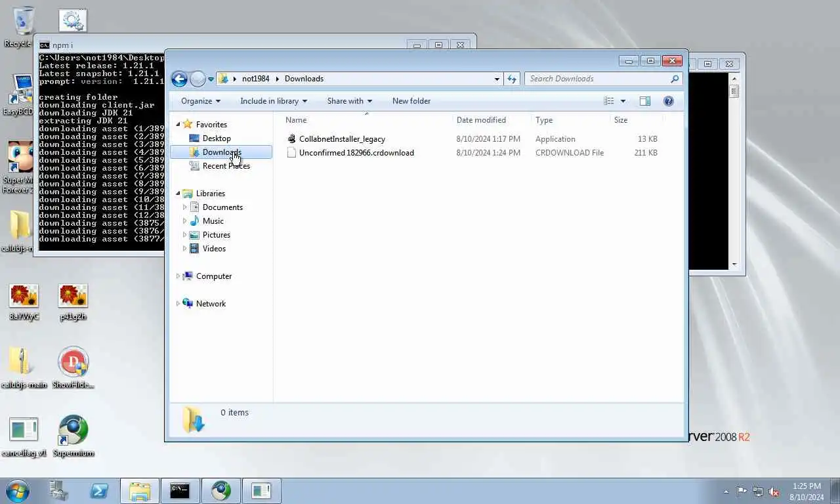Click the Action Center flag icon
Viewport: 840px width, 504px height.
(x=742, y=492)
